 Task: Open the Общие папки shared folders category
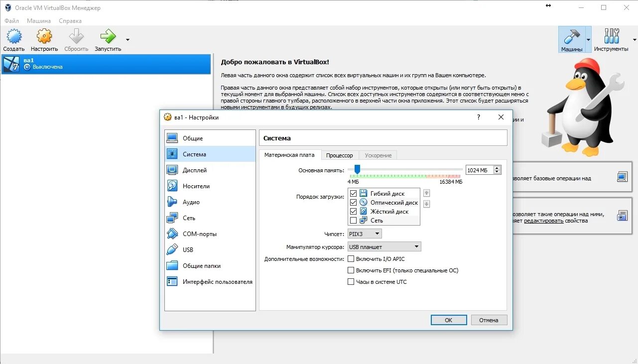(x=210, y=265)
